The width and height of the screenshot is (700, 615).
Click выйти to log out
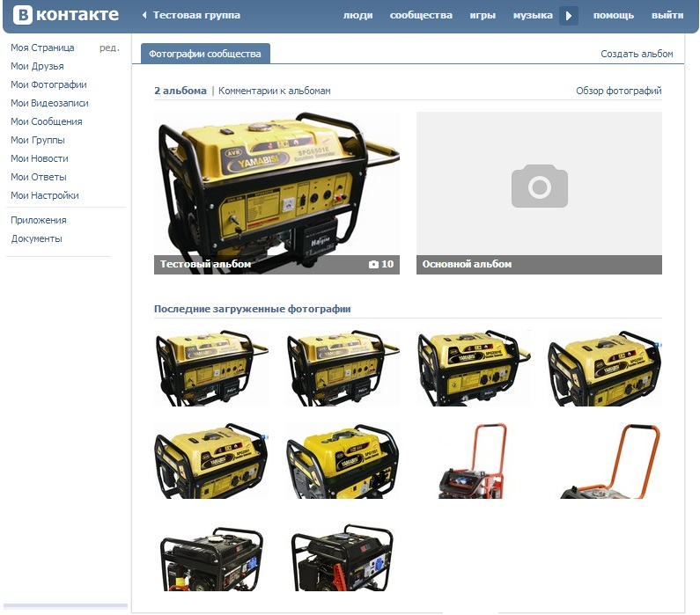point(667,16)
